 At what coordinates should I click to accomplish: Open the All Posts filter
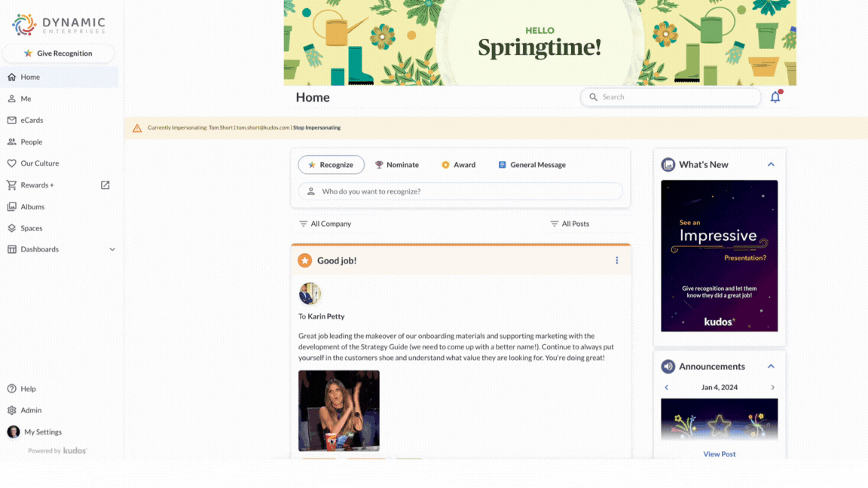pos(570,224)
